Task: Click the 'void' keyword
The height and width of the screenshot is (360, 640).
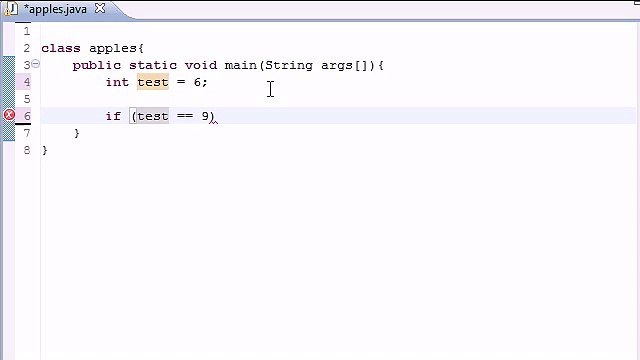Action: [x=200, y=65]
